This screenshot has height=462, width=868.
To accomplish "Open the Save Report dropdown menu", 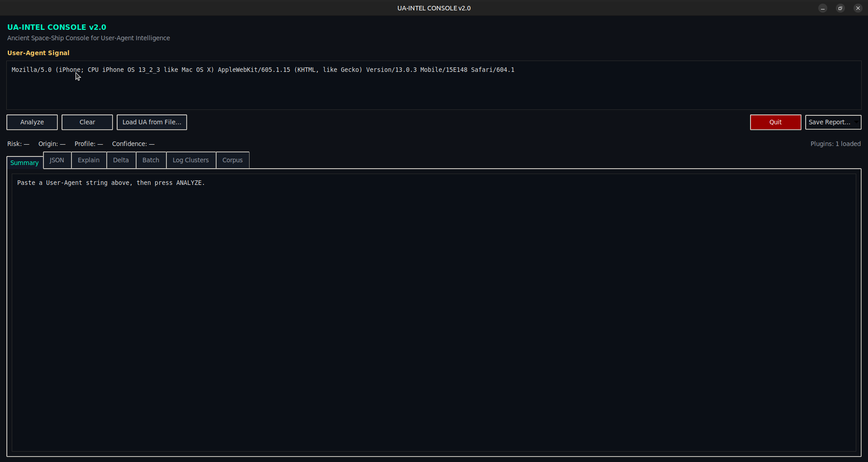I will (x=833, y=122).
